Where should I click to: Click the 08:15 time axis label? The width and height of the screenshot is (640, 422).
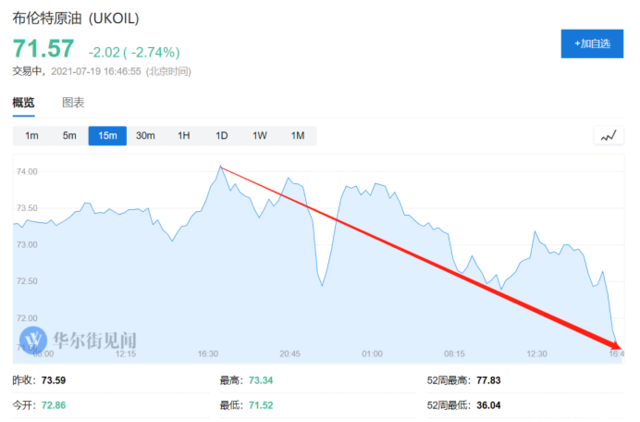(x=455, y=354)
